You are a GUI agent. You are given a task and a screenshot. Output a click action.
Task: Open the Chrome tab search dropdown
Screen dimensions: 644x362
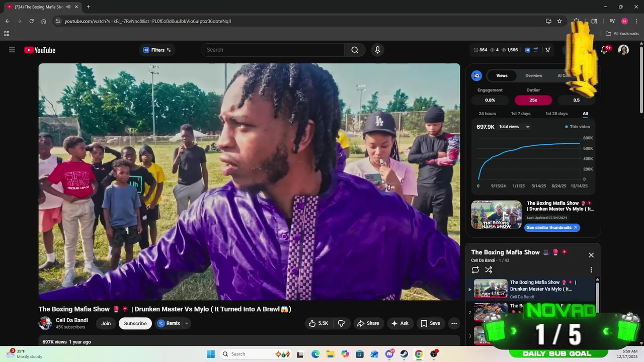[594, 21]
